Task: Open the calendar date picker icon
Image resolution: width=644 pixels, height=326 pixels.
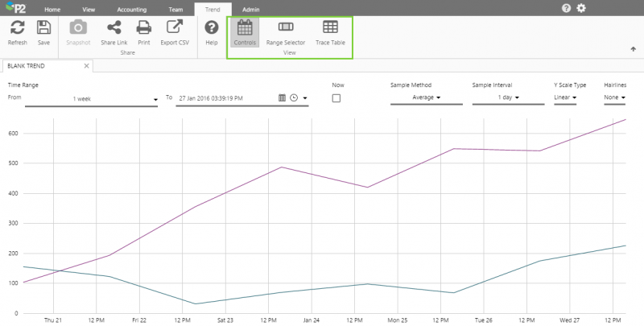Action: 282,98
